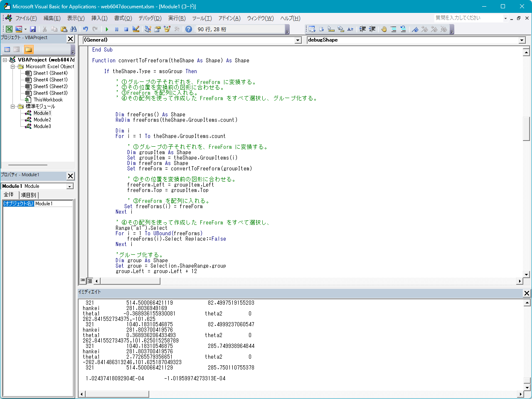Open the (General) object dropdown
This screenshot has width=532, height=399.
point(298,40)
